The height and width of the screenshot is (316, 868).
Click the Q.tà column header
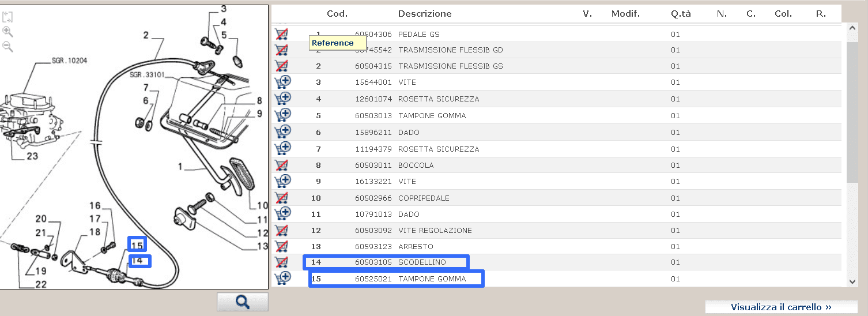point(681,13)
